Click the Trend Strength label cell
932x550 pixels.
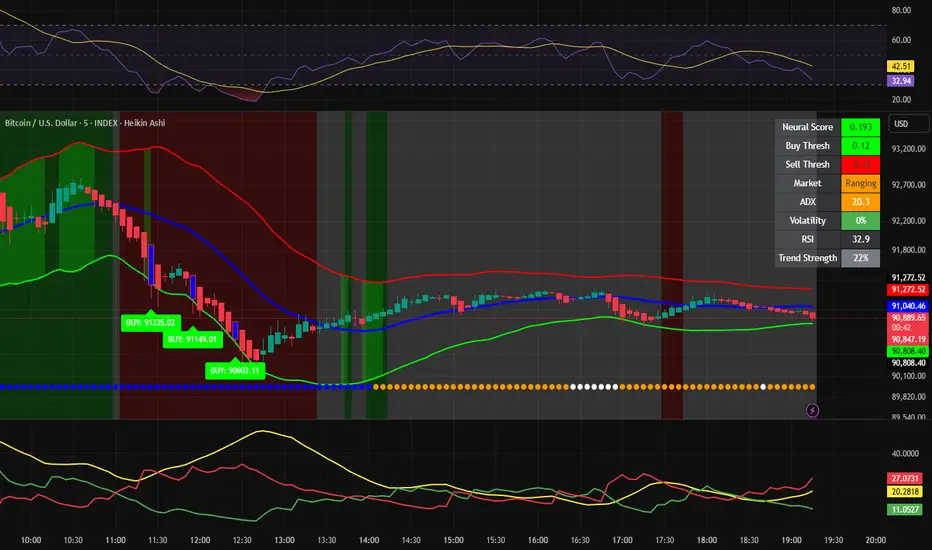(x=807, y=258)
